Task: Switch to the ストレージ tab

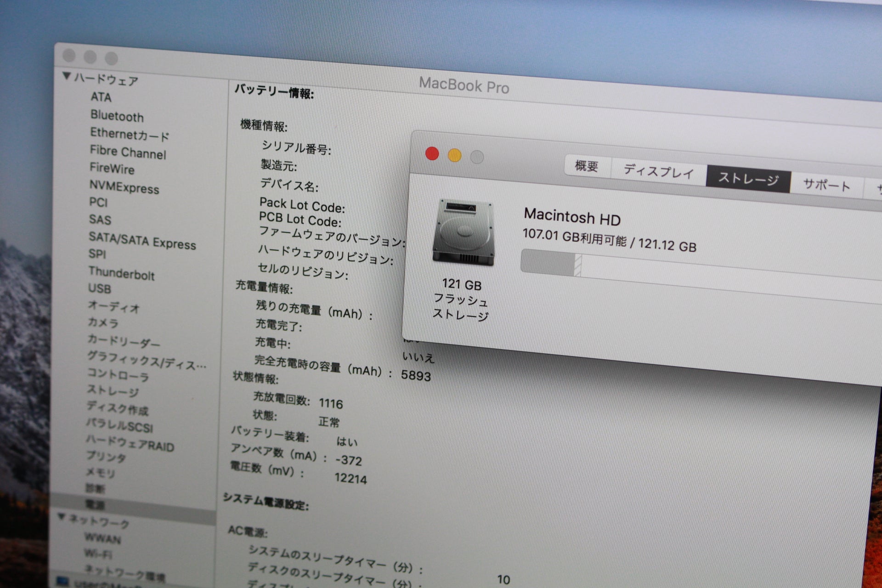Action: (748, 178)
